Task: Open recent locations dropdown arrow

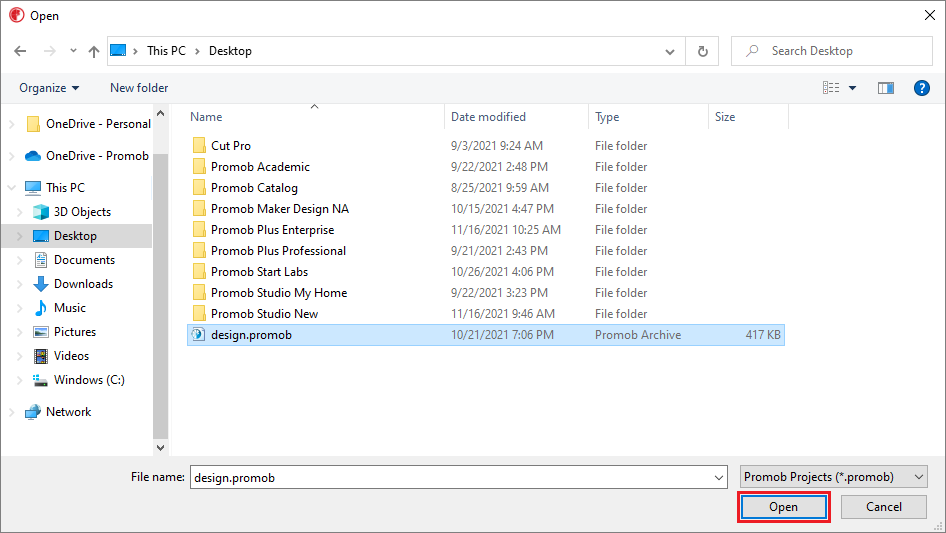Action: click(73, 51)
